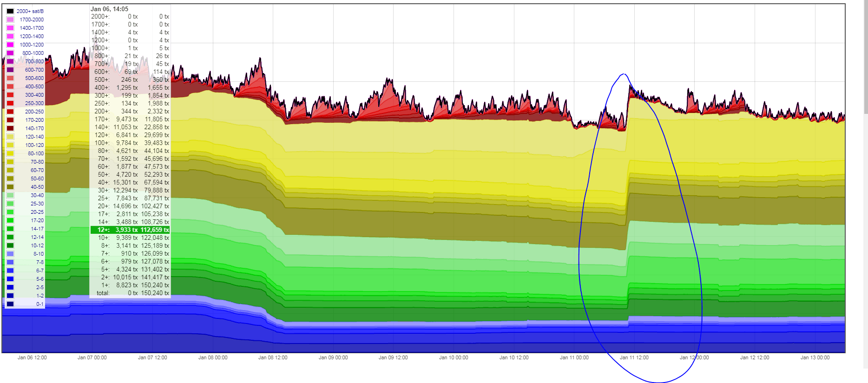Pick the 120-140 pale yellow legend swatch

coord(10,137)
